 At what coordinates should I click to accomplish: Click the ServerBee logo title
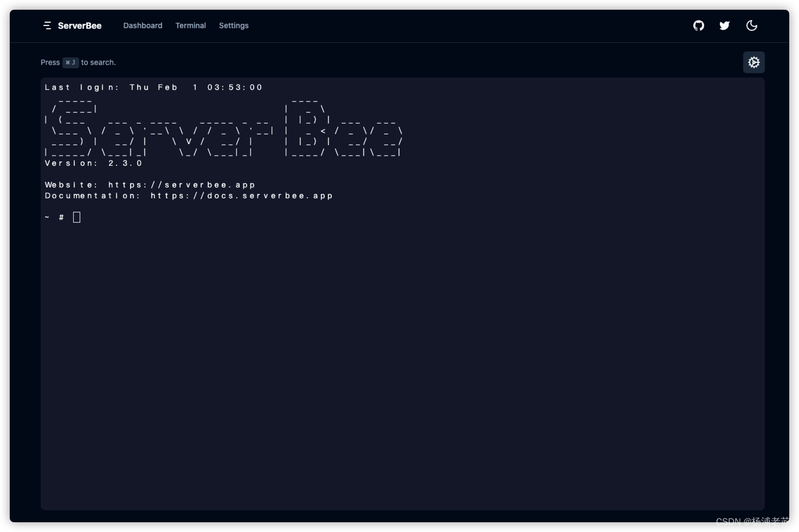coord(80,25)
